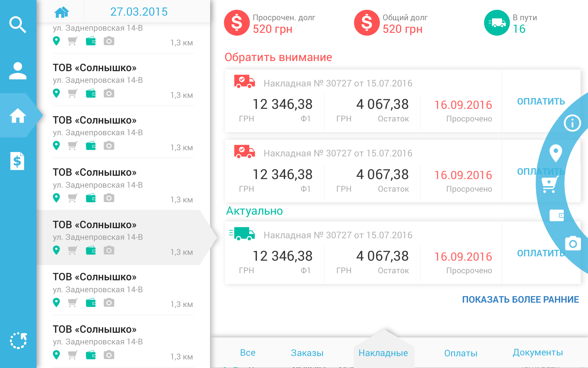Tap location pin on highlighted Солнышко row
588x368 pixels.
pyautogui.click(x=56, y=250)
